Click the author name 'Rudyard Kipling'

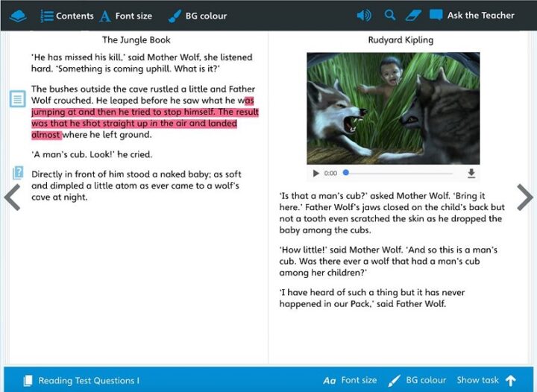(x=401, y=40)
